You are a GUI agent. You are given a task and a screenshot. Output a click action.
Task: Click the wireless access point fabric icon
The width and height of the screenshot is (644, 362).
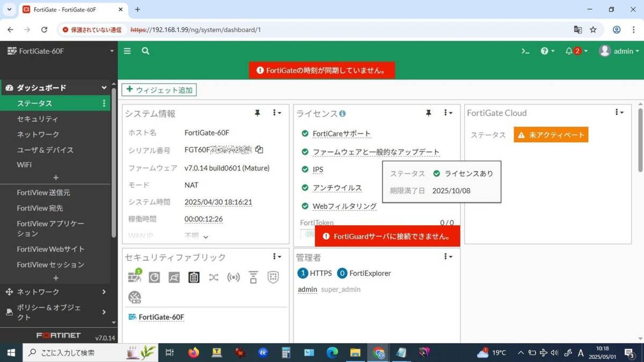pos(233,277)
